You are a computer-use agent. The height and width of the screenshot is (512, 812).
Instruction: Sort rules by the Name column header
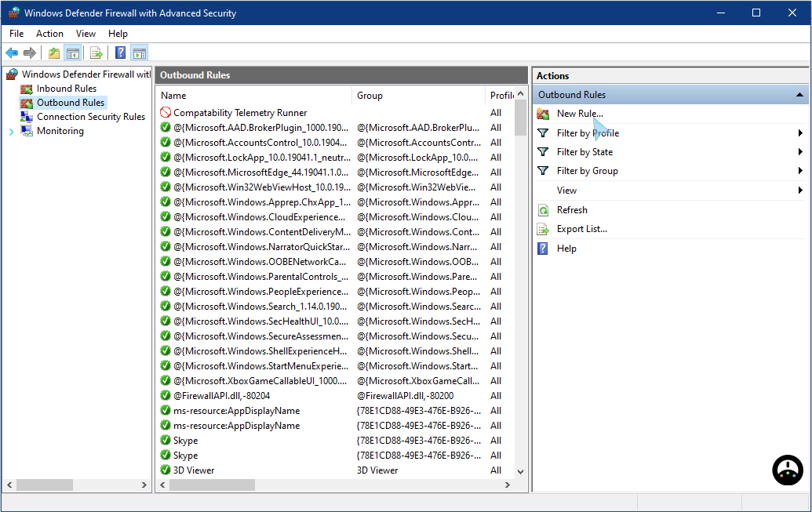coord(254,96)
